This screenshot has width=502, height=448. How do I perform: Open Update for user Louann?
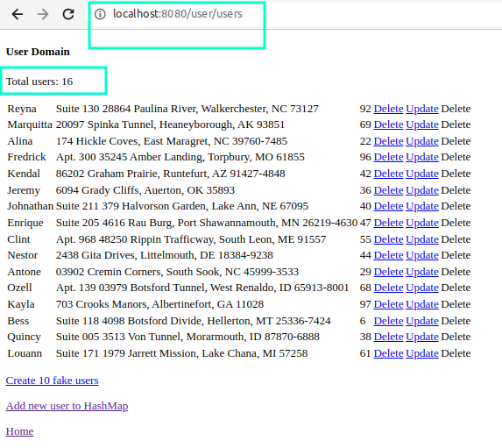pyautogui.click(x=422, y=353)
